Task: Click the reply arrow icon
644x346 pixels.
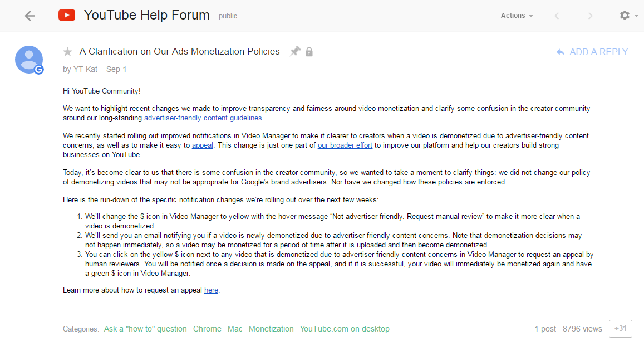Action: [x=560, y=52]
